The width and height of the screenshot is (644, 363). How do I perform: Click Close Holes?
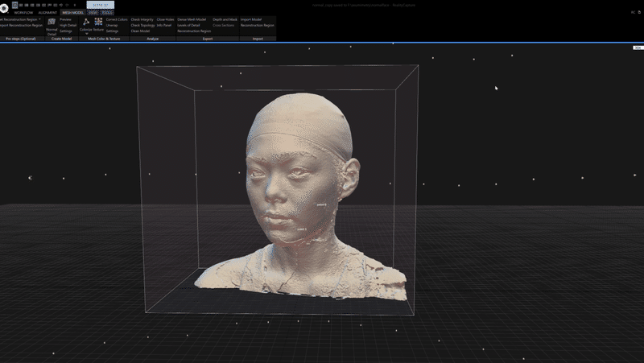(x=165, y=19)
